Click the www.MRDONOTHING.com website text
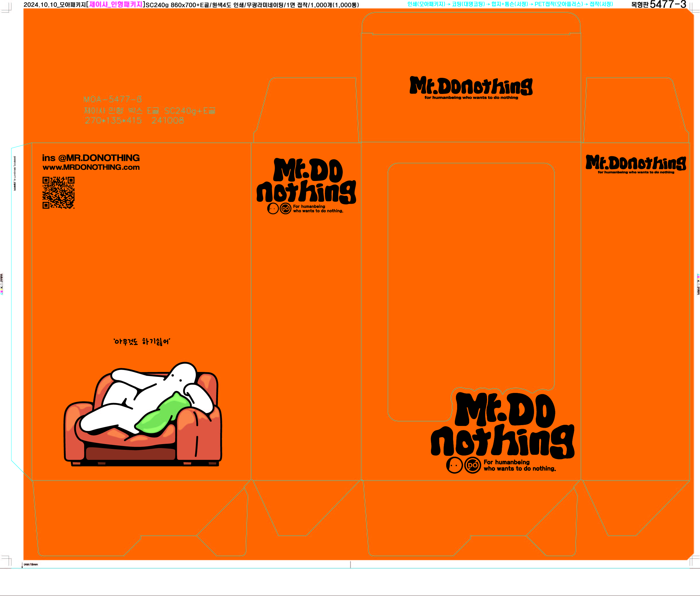 [91, 167]
